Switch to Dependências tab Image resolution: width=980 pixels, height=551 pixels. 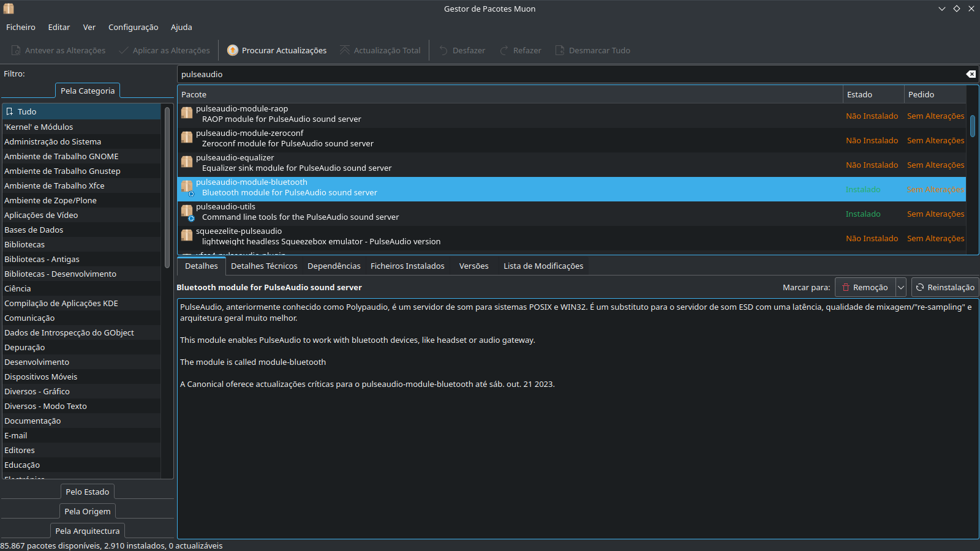(334, 266)
